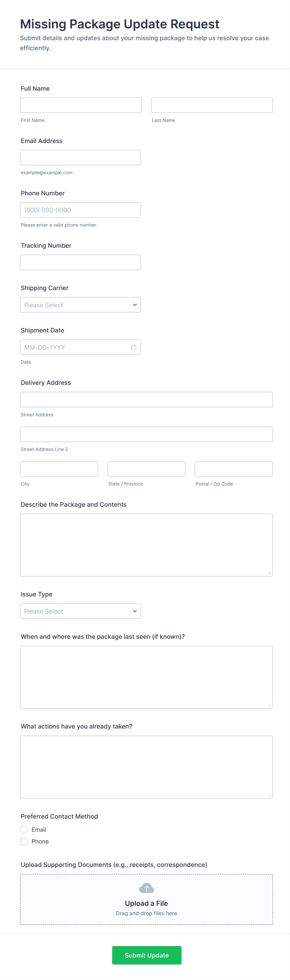This screenshot has height=980, width=290.
Task: Click the package description text area
Action: click(x=147, y=545)
